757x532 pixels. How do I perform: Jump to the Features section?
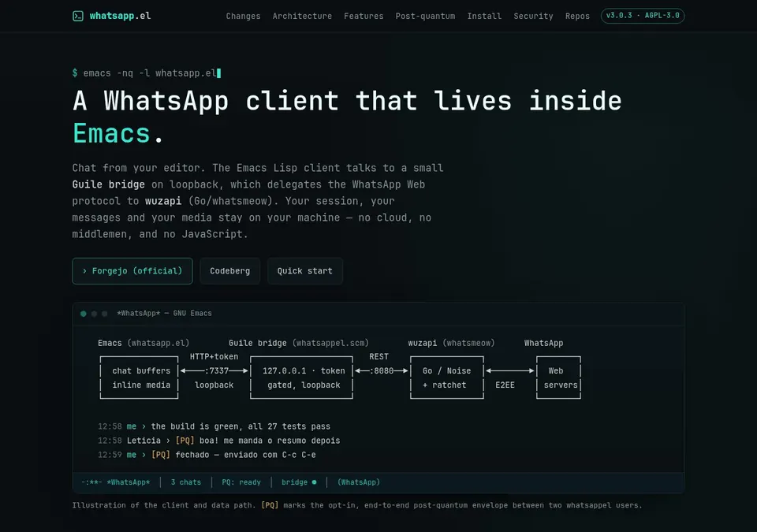pos(364,16)
